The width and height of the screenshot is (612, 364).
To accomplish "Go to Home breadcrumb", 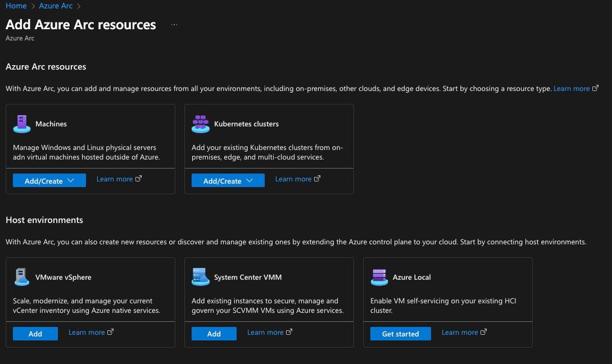I will (16, 6).
